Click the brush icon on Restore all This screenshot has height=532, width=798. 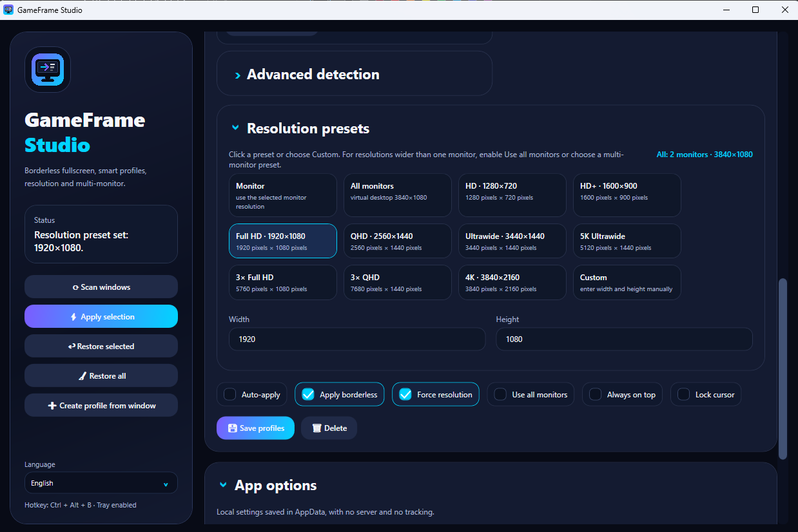click(83, 376)
